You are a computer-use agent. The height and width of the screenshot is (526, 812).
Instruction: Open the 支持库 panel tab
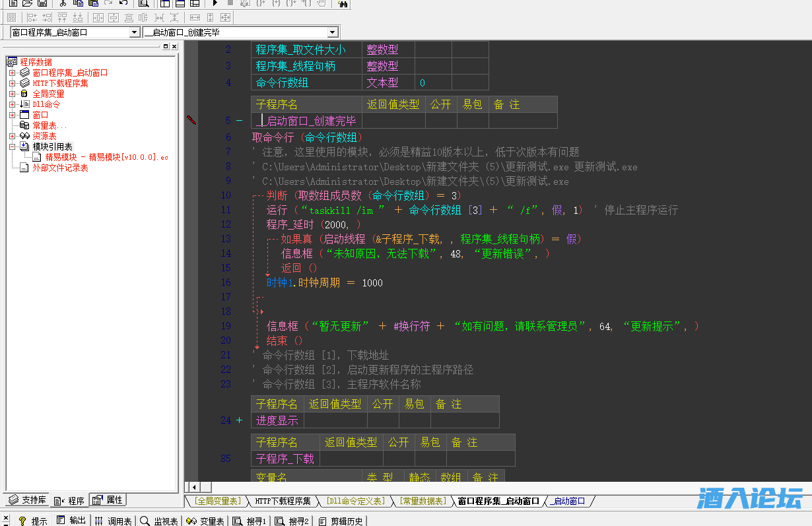point(28,500)
